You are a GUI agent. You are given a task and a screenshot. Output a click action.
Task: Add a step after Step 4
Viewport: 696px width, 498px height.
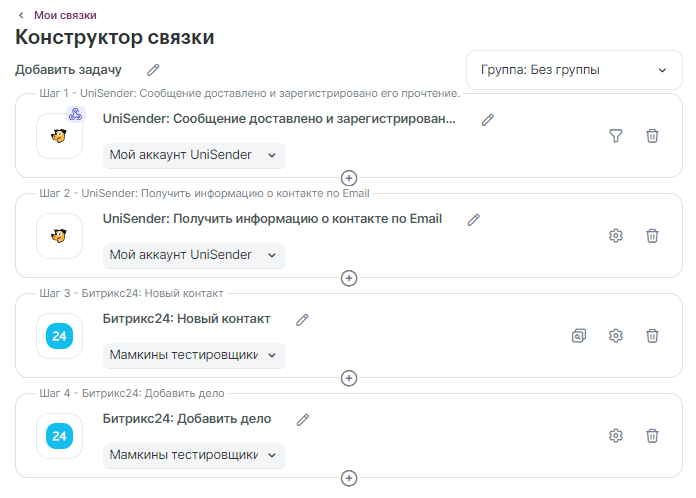349,478
